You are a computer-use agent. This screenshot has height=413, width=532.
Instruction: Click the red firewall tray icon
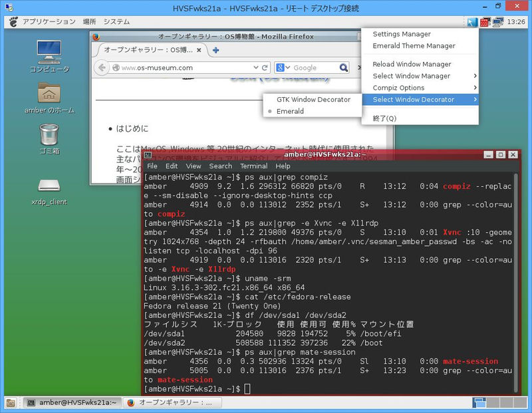[485, 22]
